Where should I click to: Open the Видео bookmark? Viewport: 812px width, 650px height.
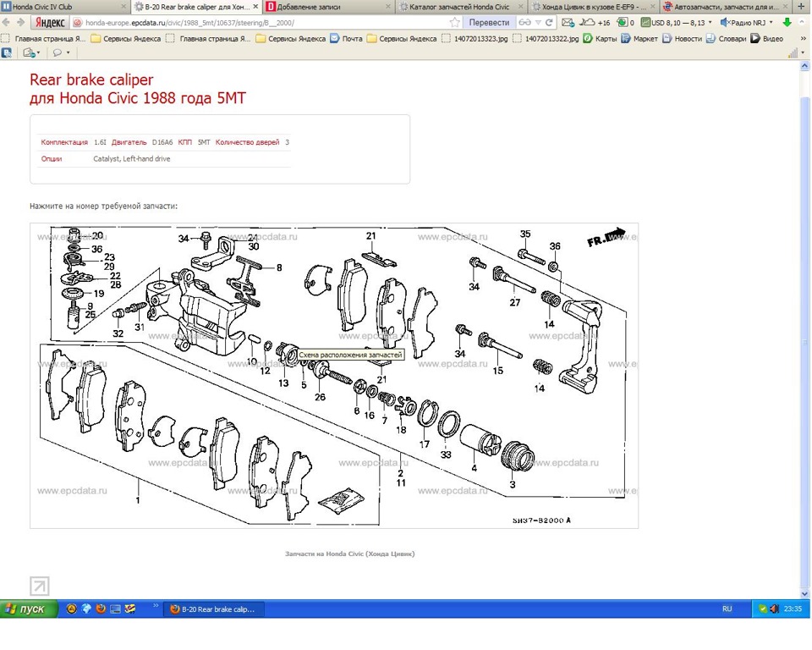[x=767, y=38]
